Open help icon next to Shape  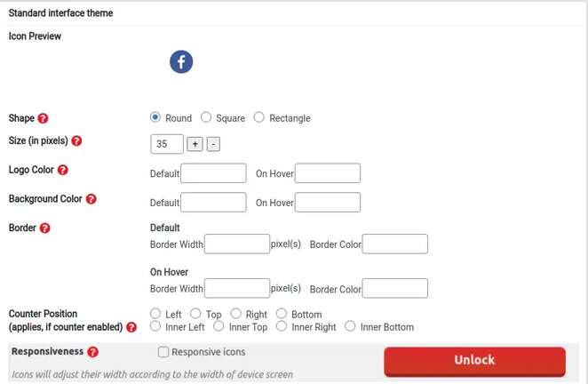click(44, 118)
